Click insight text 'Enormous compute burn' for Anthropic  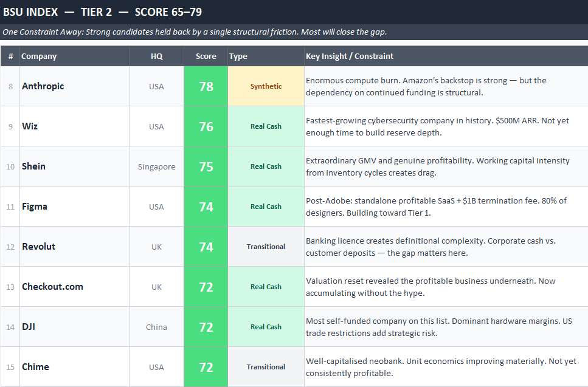point(352,81)
